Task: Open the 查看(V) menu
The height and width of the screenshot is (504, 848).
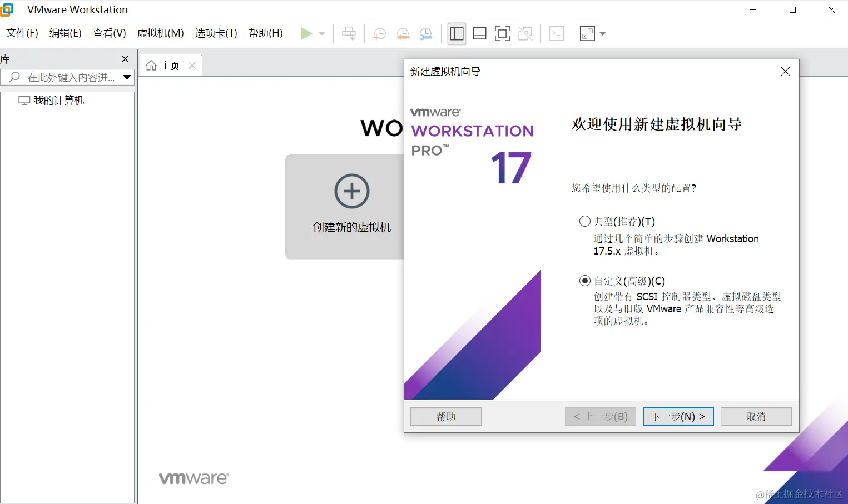Action: [110, 33]
